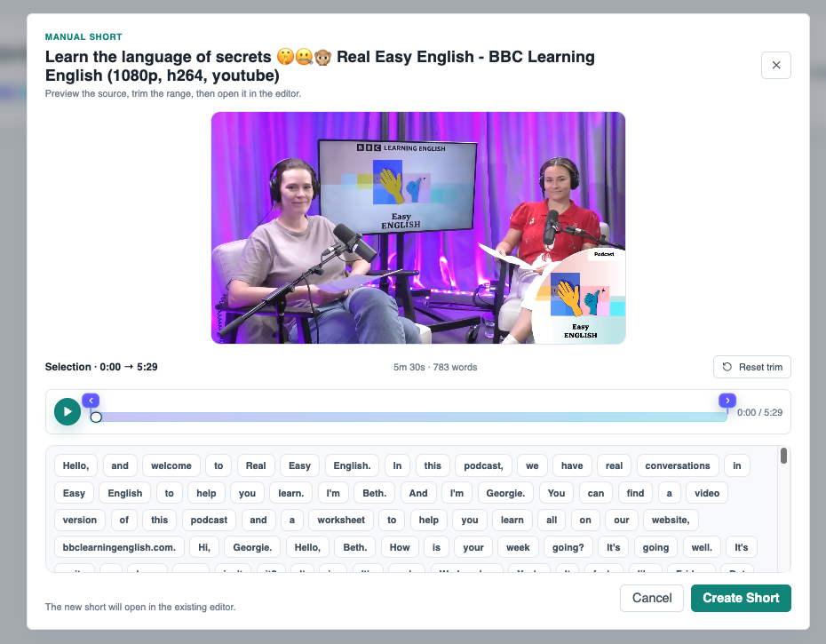826x644 pixels.
Task: Select the transcript word "conversations"
Action: [x=678, y=465]
